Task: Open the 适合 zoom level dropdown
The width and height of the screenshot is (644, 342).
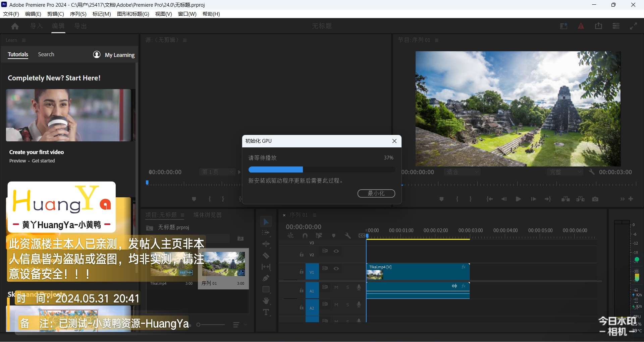Action: tap(463, 172)
